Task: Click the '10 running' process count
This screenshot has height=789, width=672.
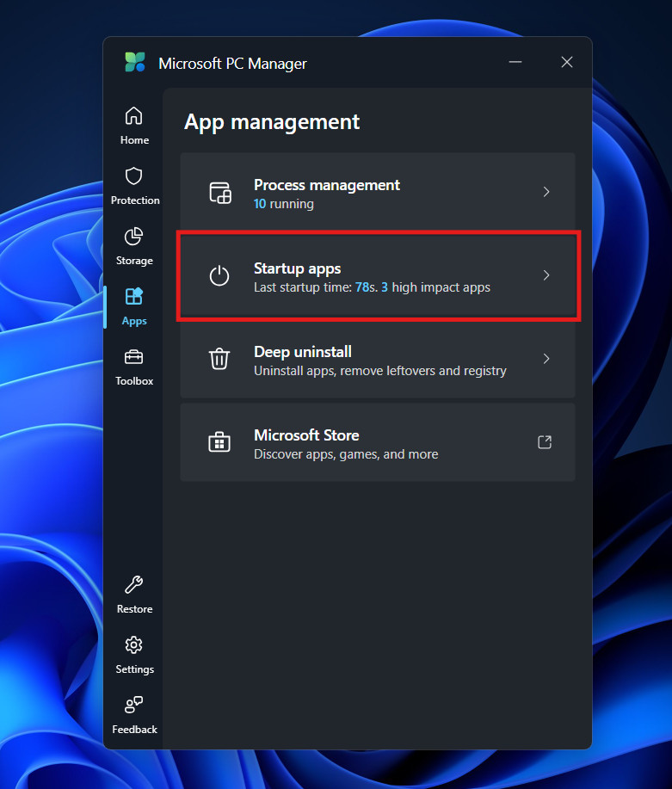Action: (x=284, y=204)
